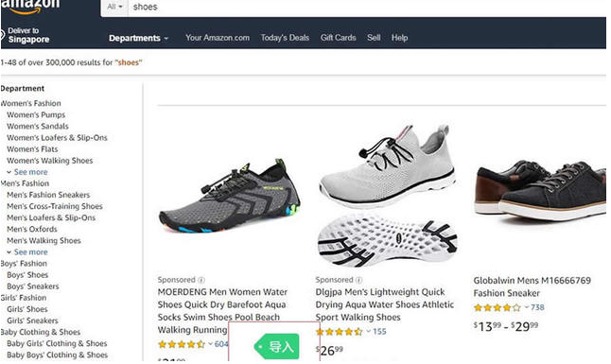Open rating breakdown arrow beside 738 reviews
Viewport: 611px width, 364px height.
pyautogui.click(x=527, y=307)
